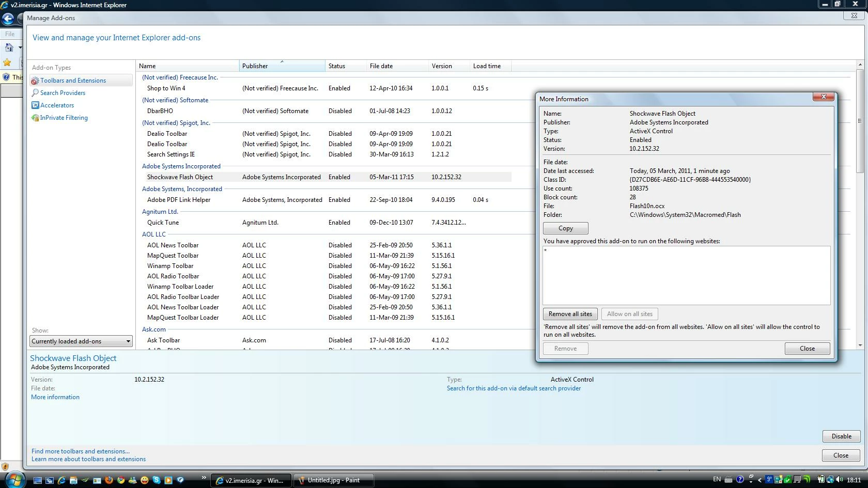This screenshot has height=488, width=868.
Task: Click the network connection tray icon
Action: pyautogui.click(x=830, y=480)
